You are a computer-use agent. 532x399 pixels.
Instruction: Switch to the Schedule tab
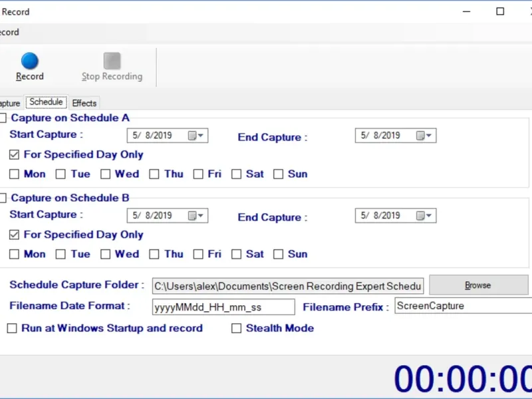pos(46,102)
